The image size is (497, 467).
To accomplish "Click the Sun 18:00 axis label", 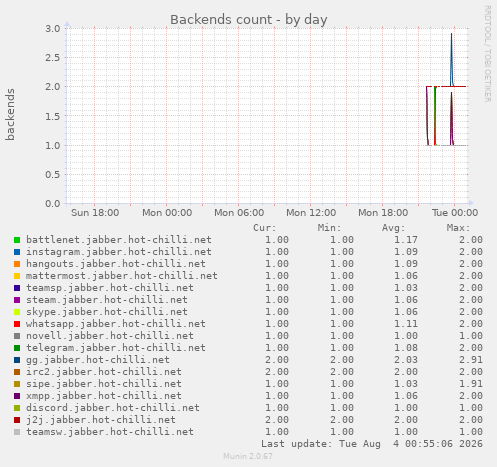I will tap(95, 213).
